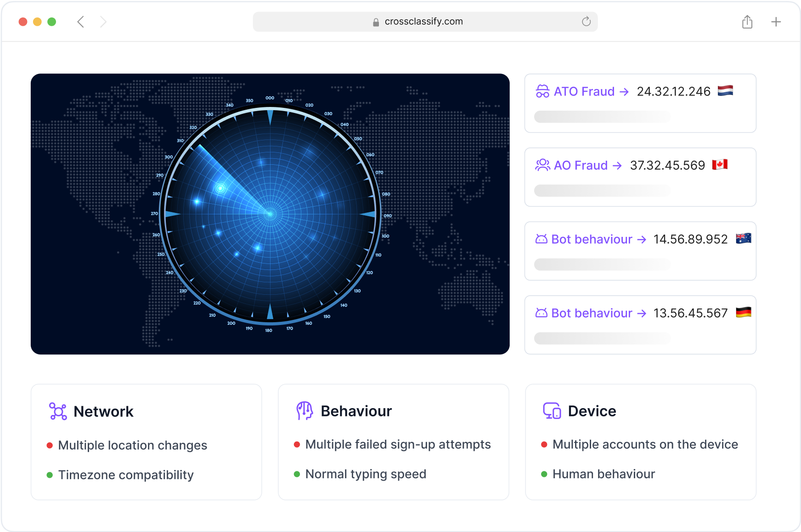Open a new browser tab
This screenshot has width=801, height=532.
coord(776,22)
